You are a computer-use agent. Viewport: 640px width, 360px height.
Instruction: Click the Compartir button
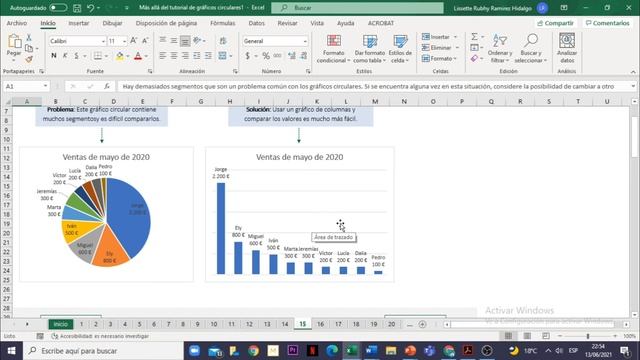click(x=556, y=23)
